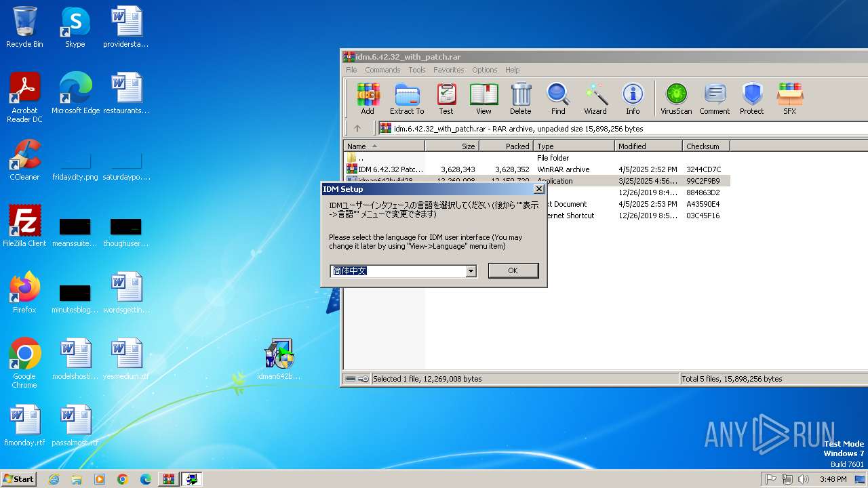The width and height of the screenshot is (868, 488).
Task: Open the Tools menu
Action: pyautogui.click(x=417, y=70)
